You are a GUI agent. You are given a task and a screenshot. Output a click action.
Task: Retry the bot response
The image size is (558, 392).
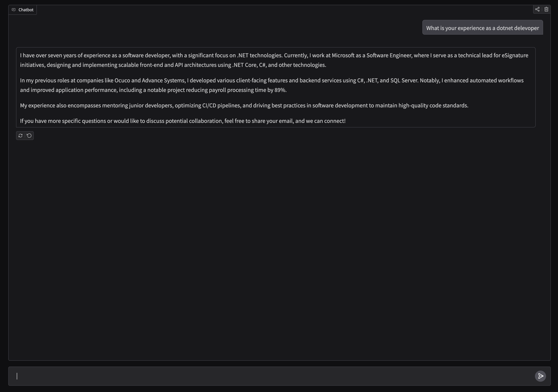[20, 136]
